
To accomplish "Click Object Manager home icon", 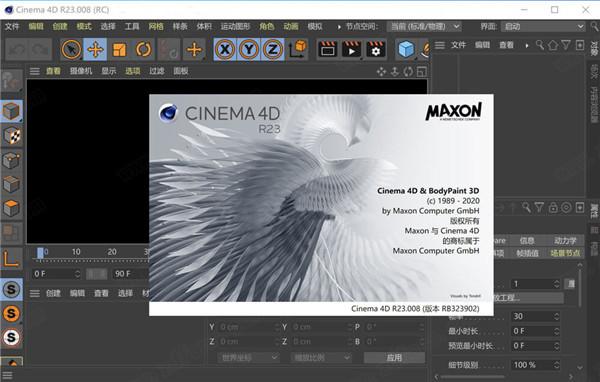I will (x=553, y=45).
